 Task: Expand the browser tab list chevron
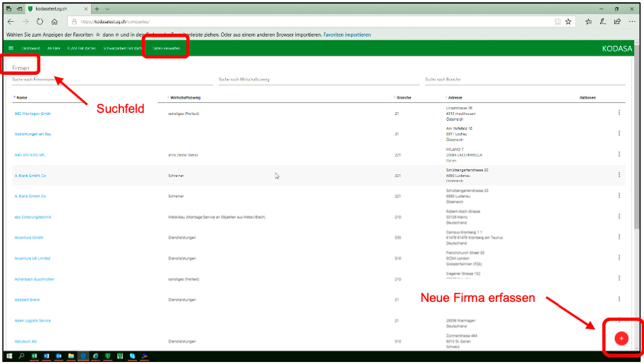coord(107,8)
